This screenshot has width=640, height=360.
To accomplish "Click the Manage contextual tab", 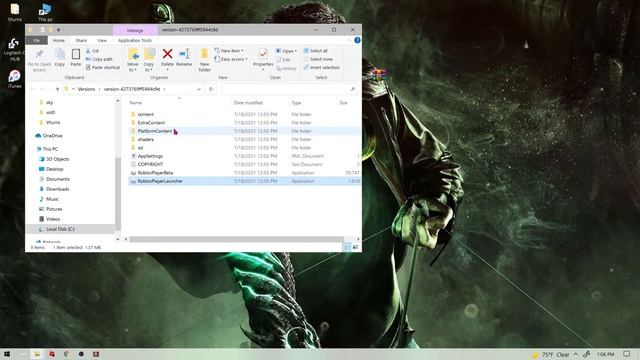I will pos(135,30).
